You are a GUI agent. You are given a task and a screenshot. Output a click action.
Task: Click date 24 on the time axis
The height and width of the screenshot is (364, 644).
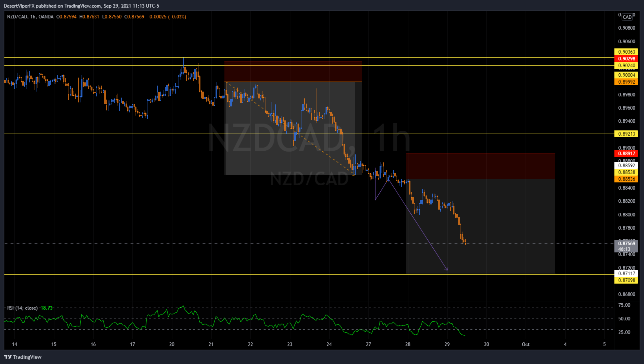pos(329,344)
